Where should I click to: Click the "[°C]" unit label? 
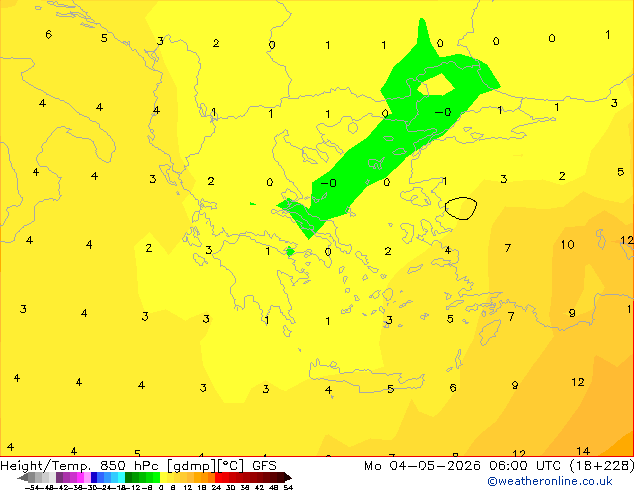(231, 466)
